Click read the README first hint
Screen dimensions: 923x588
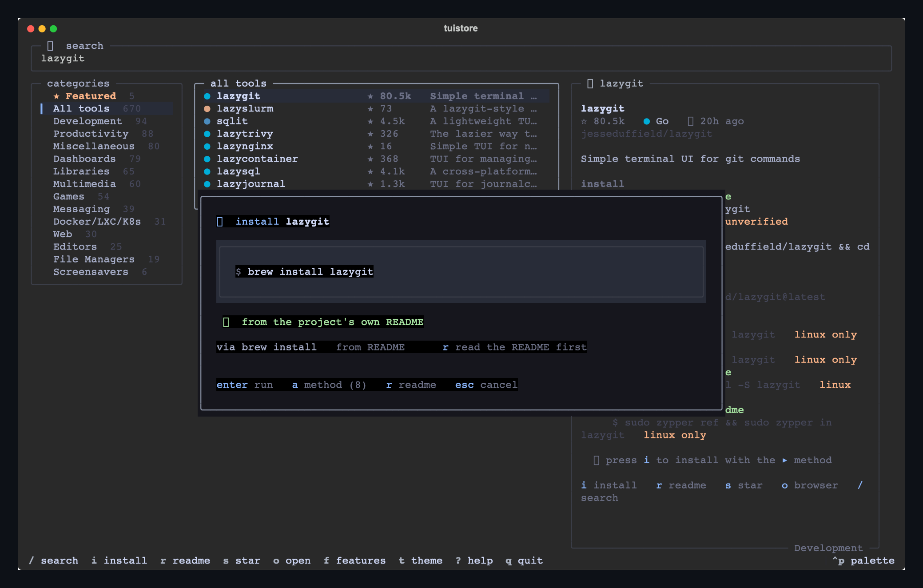514,347
